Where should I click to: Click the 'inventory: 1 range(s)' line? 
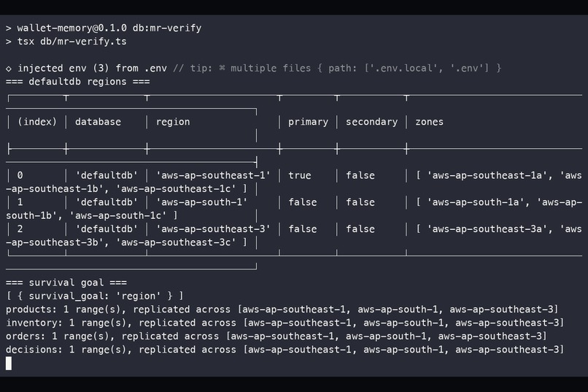click(x=285, y=323)
